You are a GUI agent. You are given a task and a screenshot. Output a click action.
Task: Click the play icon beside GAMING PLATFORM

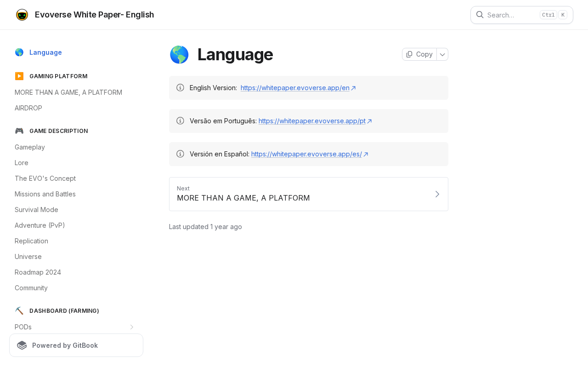[x=19, y=76]
